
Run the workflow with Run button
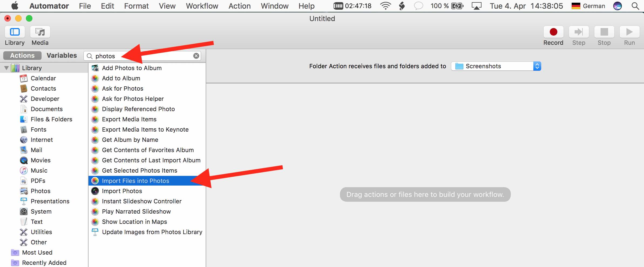point(629,32)
